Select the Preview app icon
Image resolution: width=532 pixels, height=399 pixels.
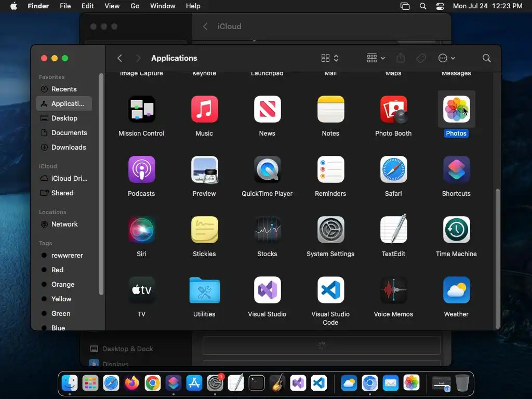204,169
